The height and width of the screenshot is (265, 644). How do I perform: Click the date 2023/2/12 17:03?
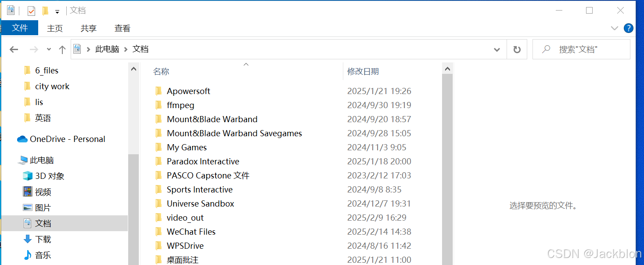(x=379, y=175)
